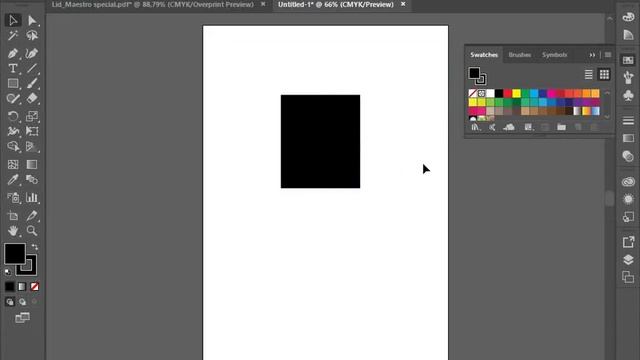
Task: Set fill to None in toolbar
Action: pyautogui.click(x=35, y=287)
